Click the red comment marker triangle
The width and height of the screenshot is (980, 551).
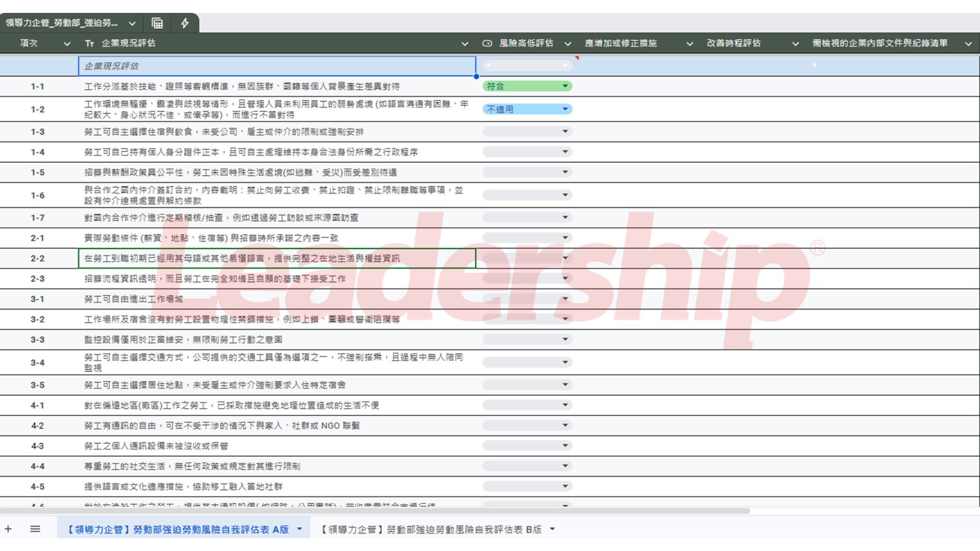click(x=577, y=58)
